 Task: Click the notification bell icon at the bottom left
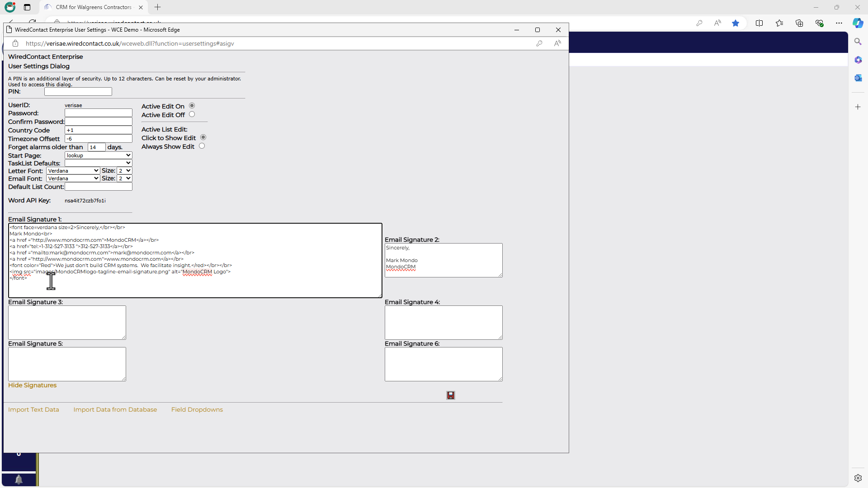pyautogui.click(x=19, y=479)
